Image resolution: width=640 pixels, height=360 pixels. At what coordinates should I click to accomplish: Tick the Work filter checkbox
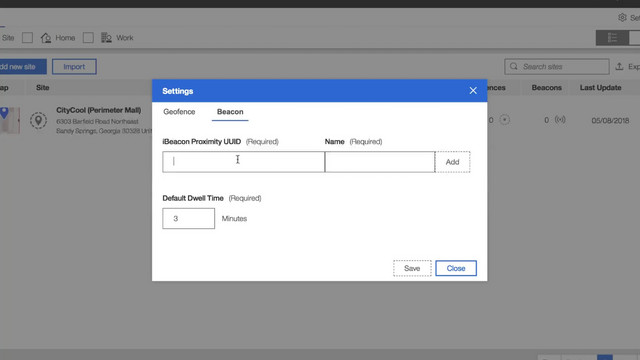88,38
